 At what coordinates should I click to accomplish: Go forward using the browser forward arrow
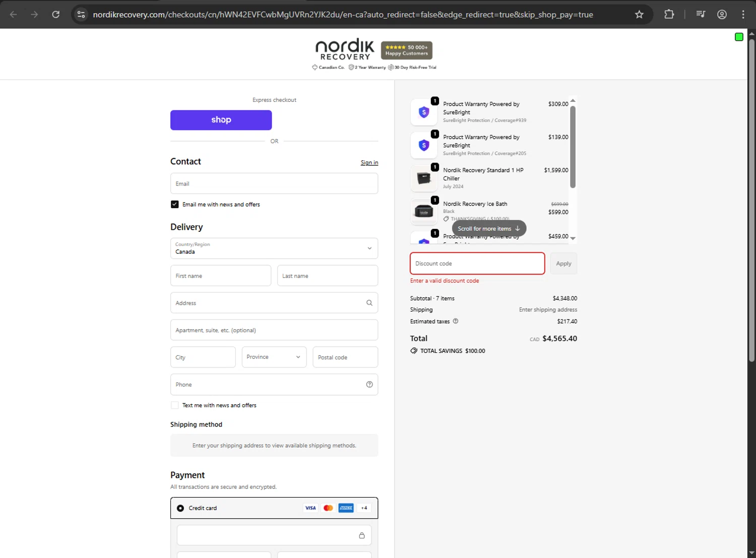click(34, 15)
